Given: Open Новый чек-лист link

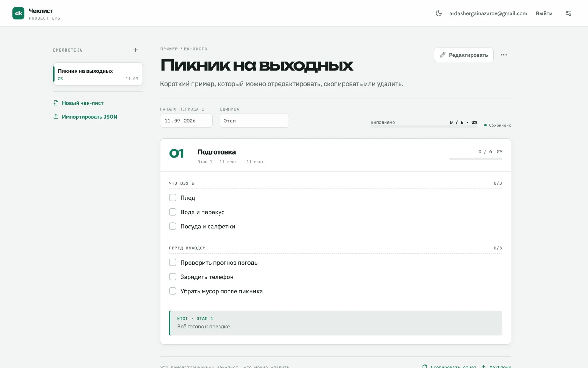Looking at the screenshot, I should tap(83, 103).
